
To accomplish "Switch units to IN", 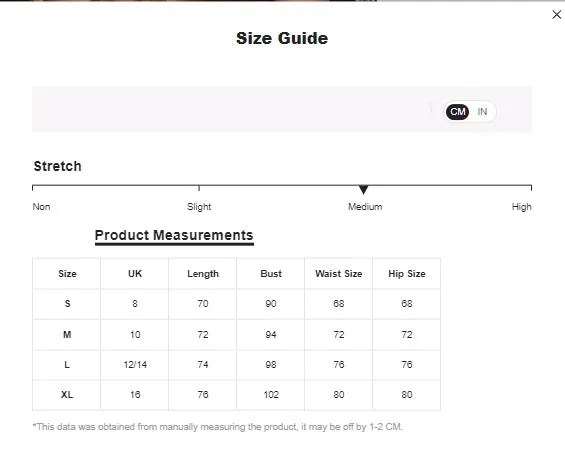I will (x=482, y=112).
